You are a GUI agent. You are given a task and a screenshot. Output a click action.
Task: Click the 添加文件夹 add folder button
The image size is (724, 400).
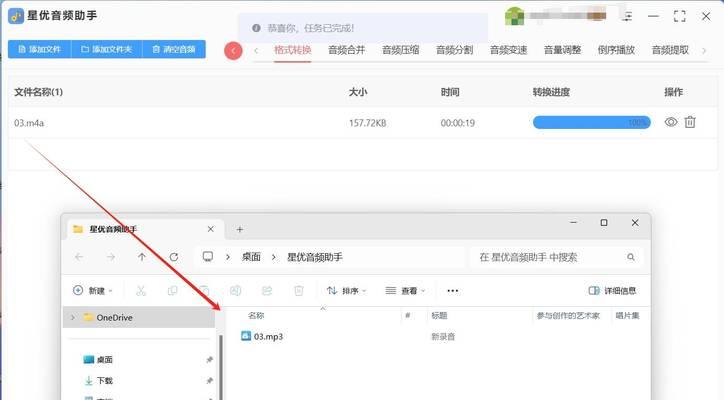click(x=107, y=49)
